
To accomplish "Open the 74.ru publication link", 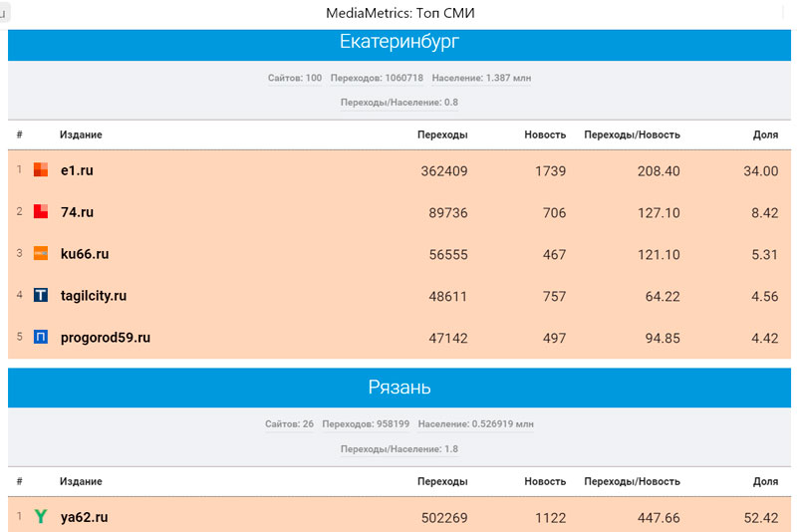I will (77, 212).
